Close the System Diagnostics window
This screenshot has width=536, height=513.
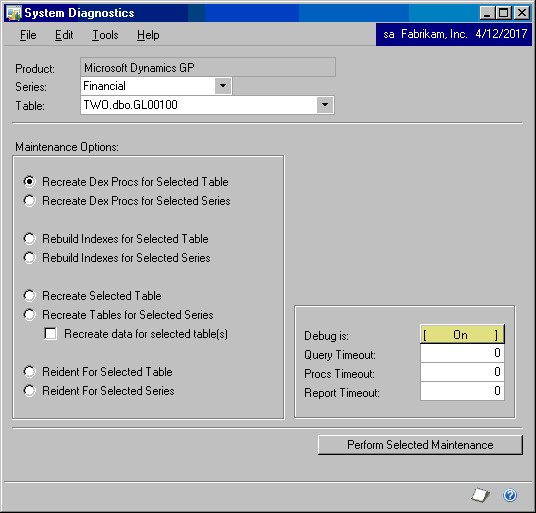click(522, 13)
